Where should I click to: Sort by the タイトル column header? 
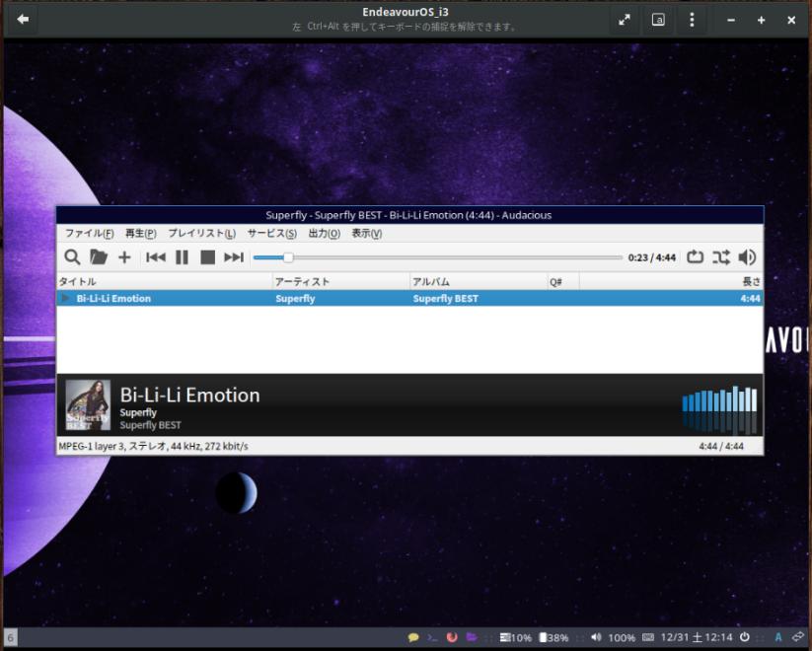point(165,281)
